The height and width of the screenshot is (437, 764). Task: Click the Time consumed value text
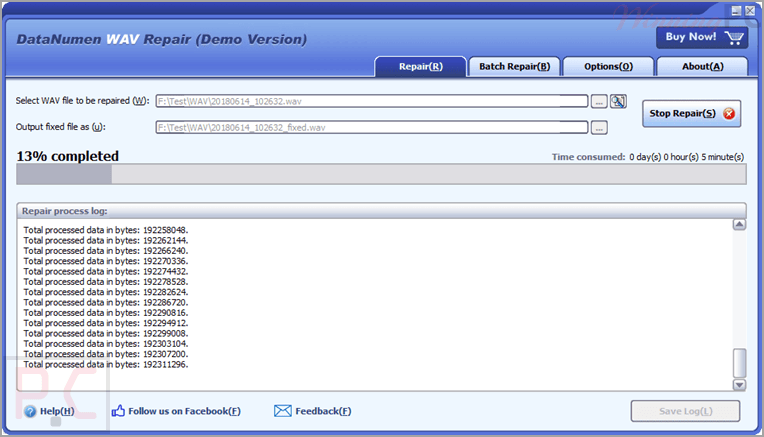click(x=687, y=157)
